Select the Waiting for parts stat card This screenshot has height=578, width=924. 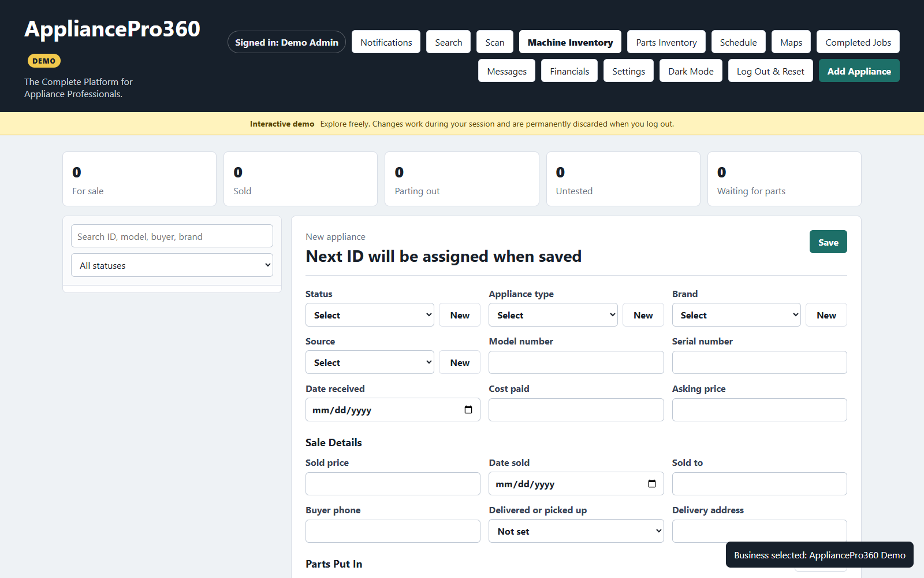point(784,179)
